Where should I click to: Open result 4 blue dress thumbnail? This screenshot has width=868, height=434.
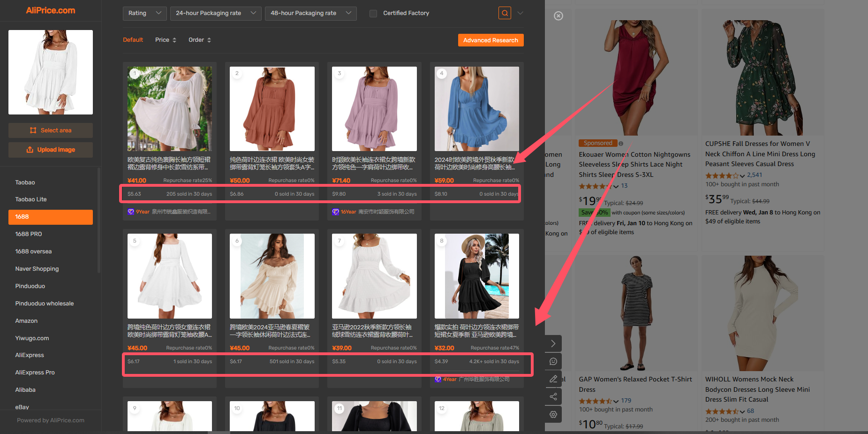pos(477,109)
